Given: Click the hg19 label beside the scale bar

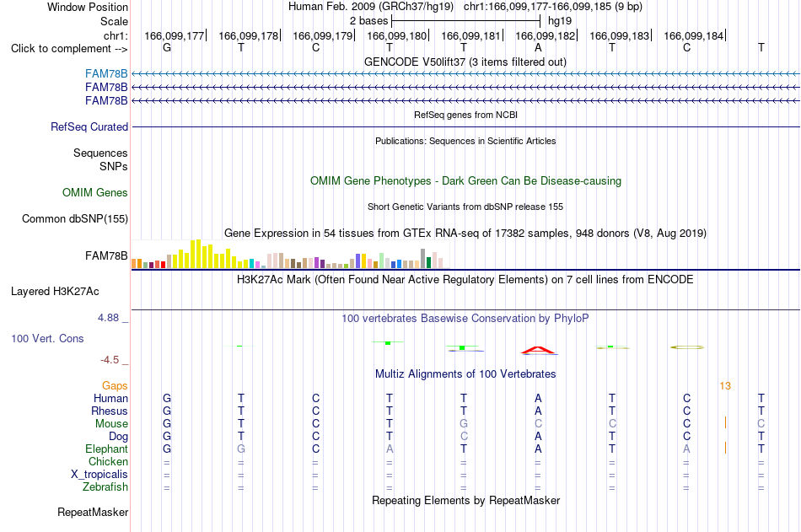Looking at the screenshot, I should (x=560, y=21).
